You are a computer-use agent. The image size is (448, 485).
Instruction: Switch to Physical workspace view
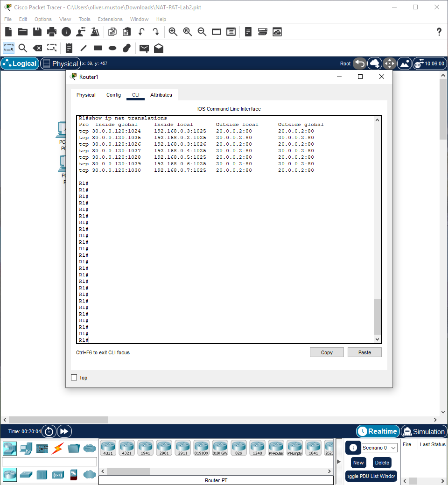(x=61, y=63)
